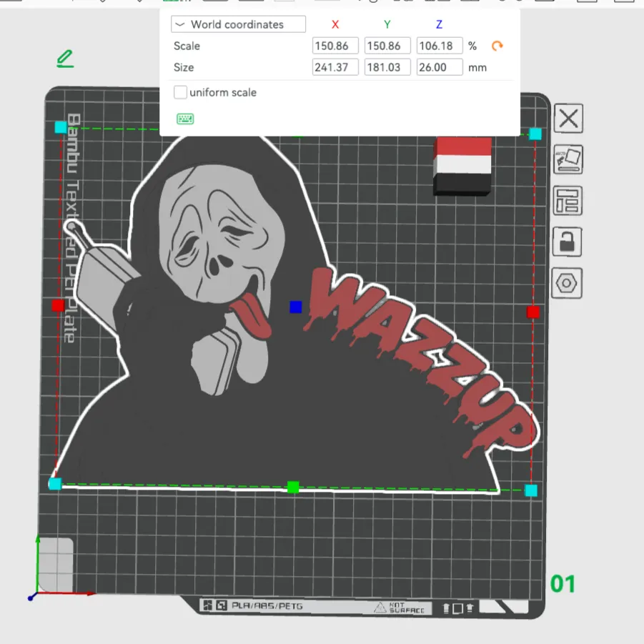Click the Size row label
This screenshot has width=644, height=644.
(184, 67)
